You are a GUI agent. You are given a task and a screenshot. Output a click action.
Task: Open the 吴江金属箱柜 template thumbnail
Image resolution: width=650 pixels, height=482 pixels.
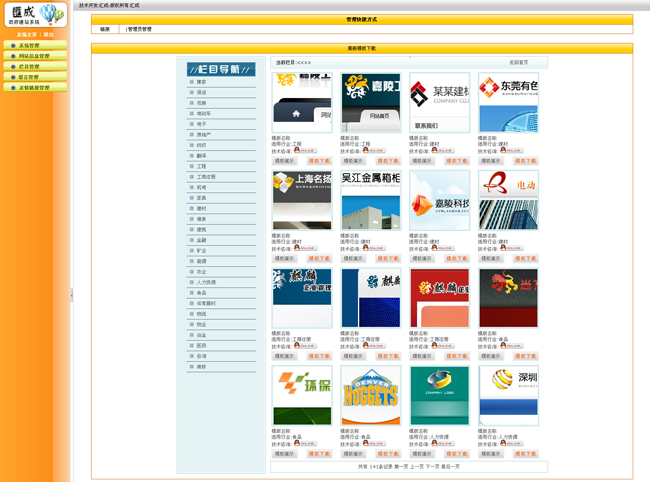371,200
